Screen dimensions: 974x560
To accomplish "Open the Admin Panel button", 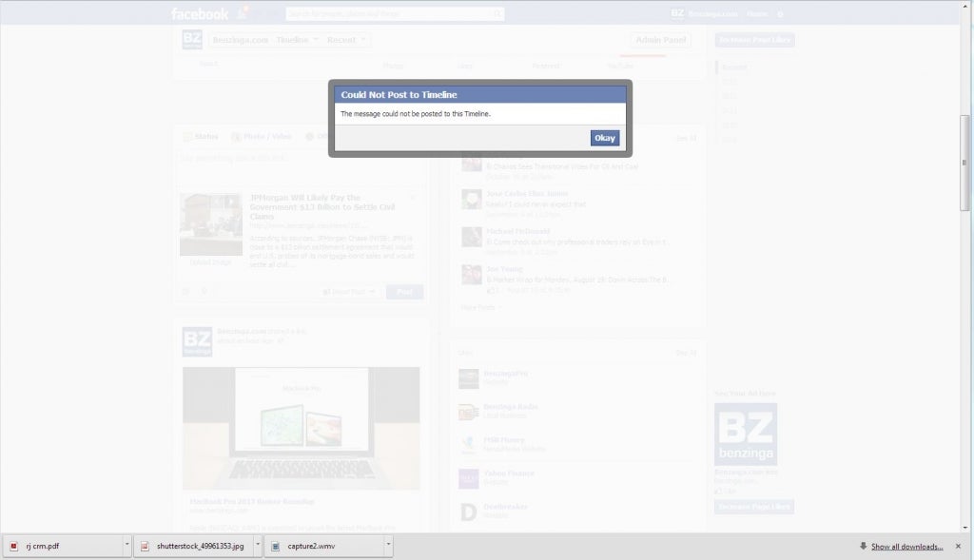I will 660,40.
